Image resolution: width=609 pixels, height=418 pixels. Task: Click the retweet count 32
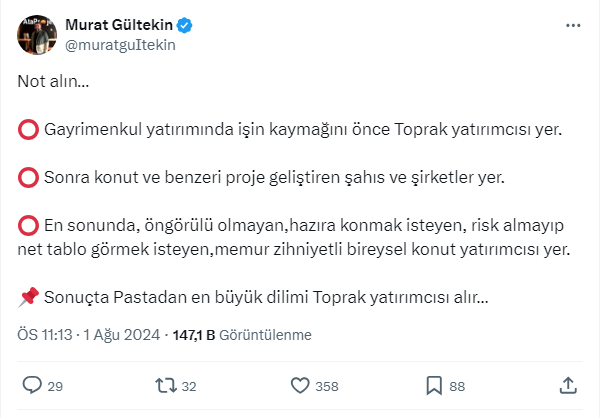coord(189,386)
